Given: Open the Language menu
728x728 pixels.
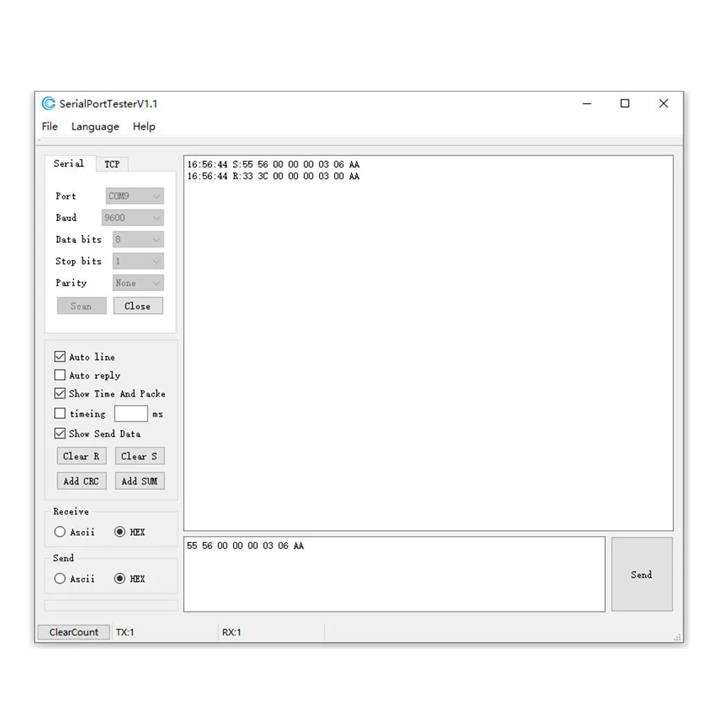Looking at the screenshot, I should (x=95, y=127).
